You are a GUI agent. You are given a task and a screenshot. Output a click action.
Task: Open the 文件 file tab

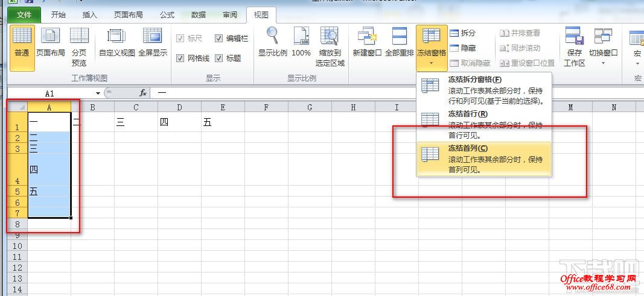tap(24, 14)
